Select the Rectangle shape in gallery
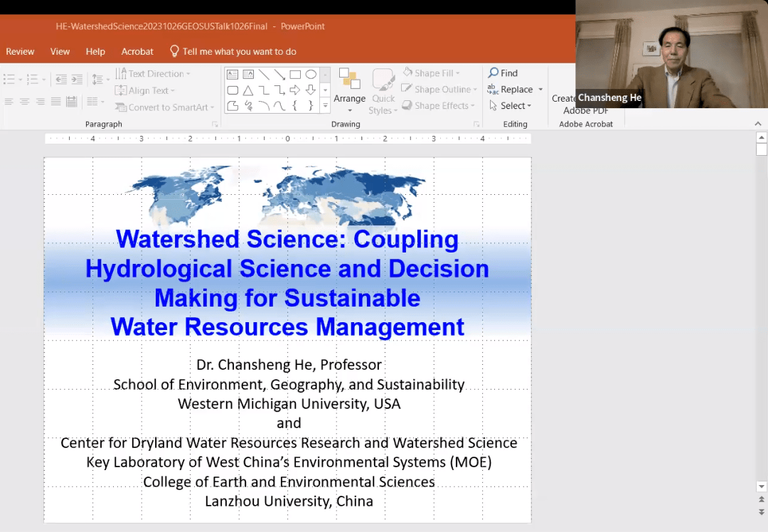Screen dimensions: 768x532 (x=295, y=75)
